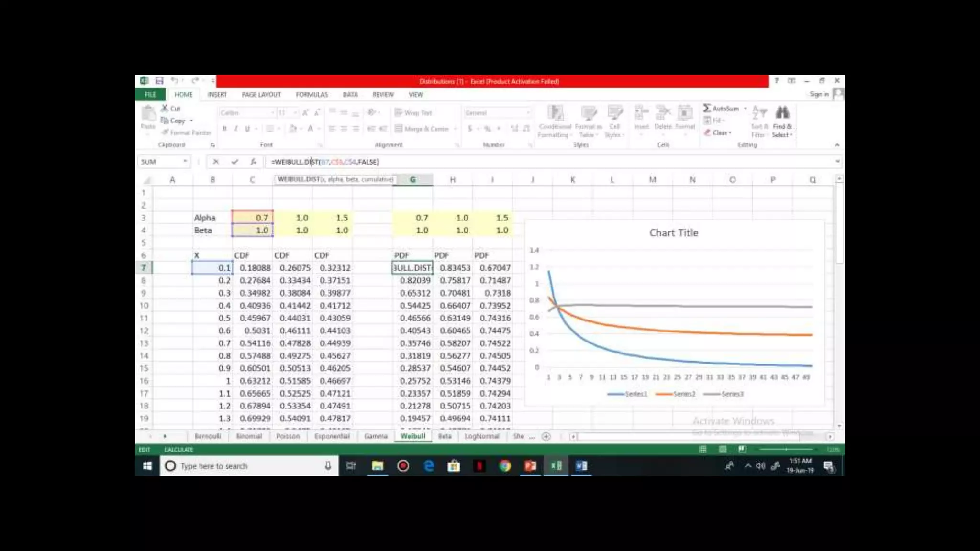Open the Insert Function fx dialog
The image size is (980, 551).
pyautogui.click(x=253, y=162)
